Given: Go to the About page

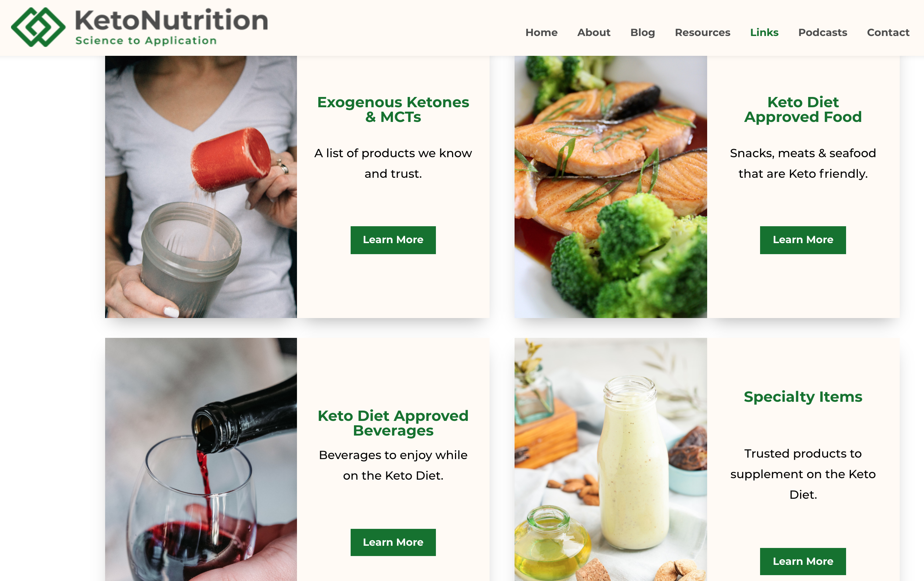Looking at the screenshot, I should [x=594, y=33].
